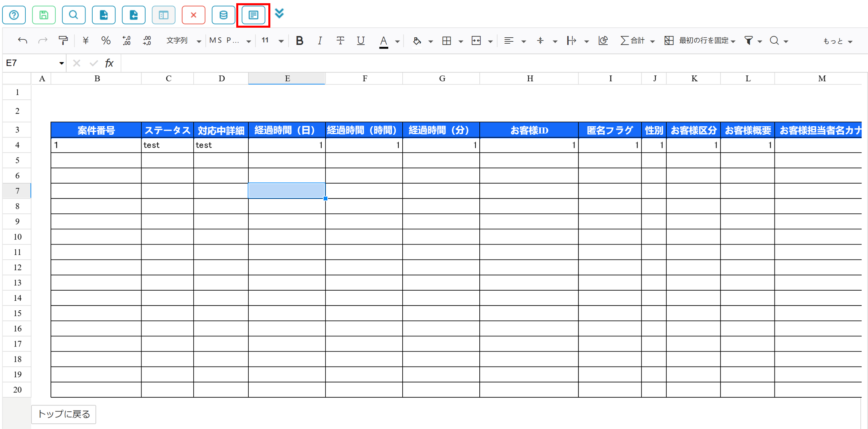This screenshot has width=868, height=429.
Task: Toggle strikethrough formatting
Action: pos(340,40)
